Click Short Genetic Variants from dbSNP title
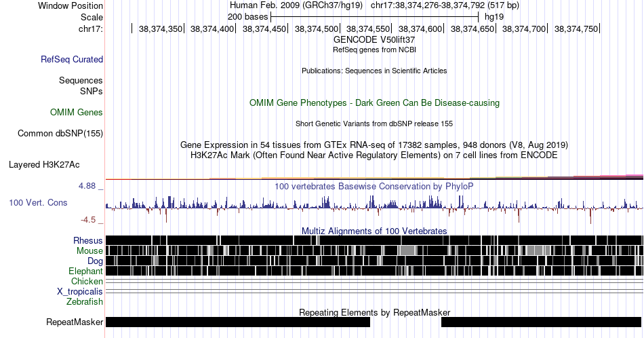The image size is (644, 338). pyautogui.click(x=374, y=124)
